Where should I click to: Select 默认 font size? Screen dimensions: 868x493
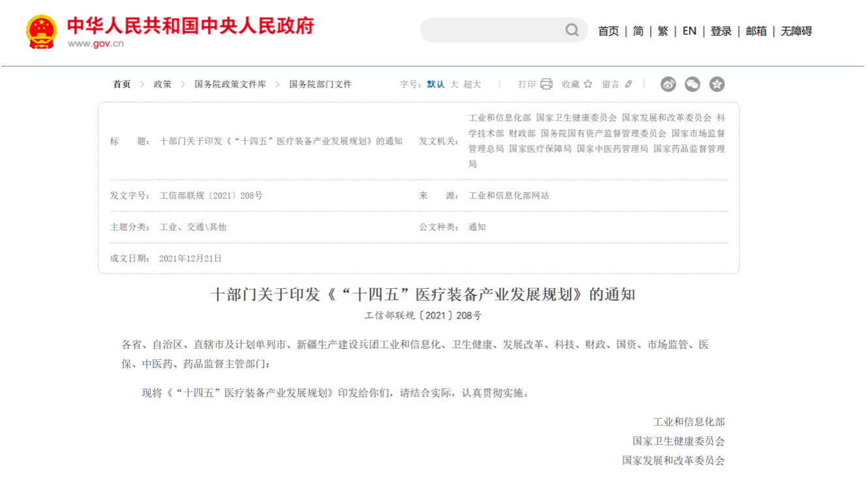(435, 84)
